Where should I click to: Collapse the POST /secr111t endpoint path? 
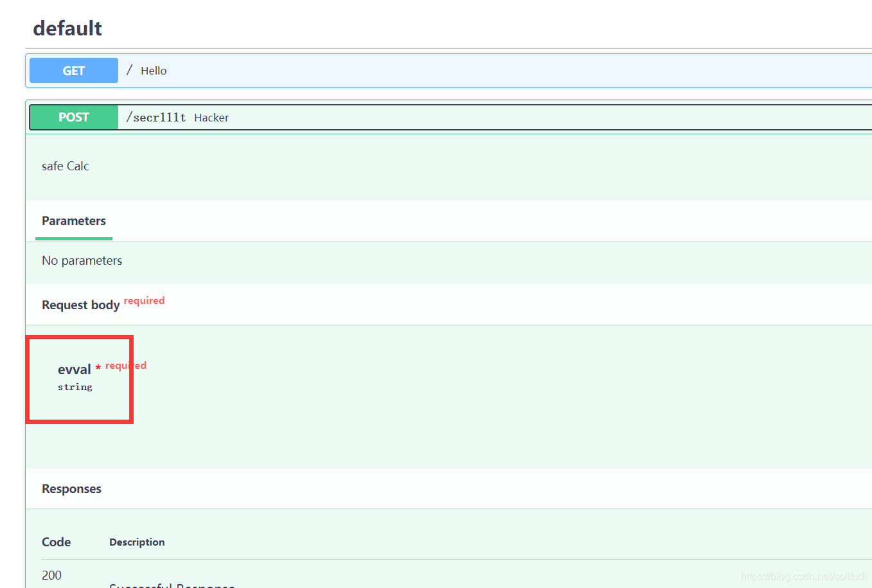[x=156, y=118]
